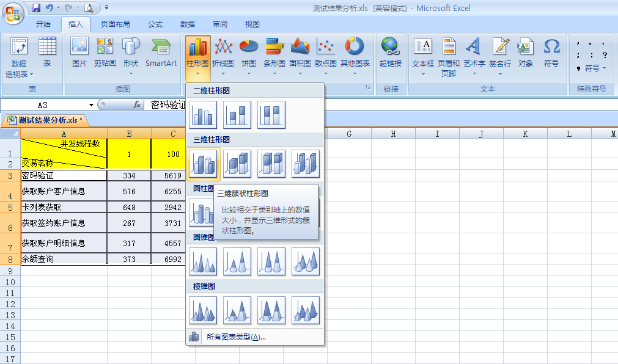618x364 pixels.
Task: Click the Hyperlink globe icon
Action: 390,48
